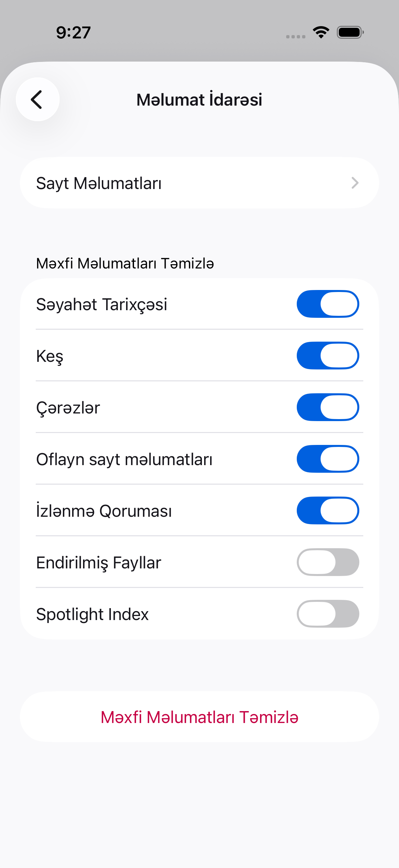This screenshot has height=868, width=399.
Task: Tap the back arrow button
Action: coord(38,99)
